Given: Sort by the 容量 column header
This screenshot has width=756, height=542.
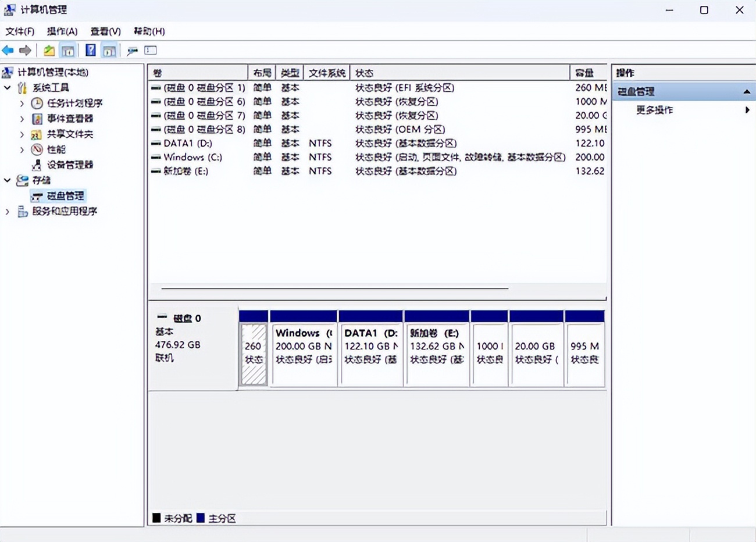Looking at the screenshot, I should coord(587,73).
